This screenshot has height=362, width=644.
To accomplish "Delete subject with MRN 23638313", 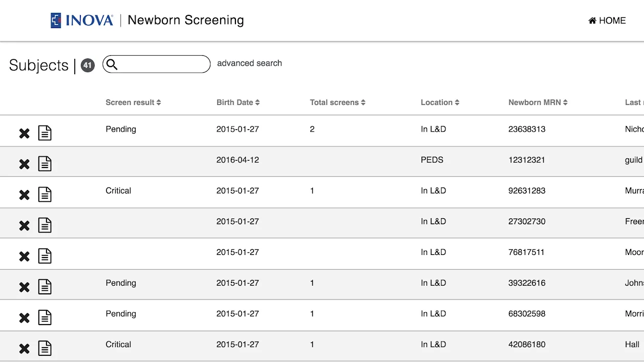I will (x=24, y=134).
